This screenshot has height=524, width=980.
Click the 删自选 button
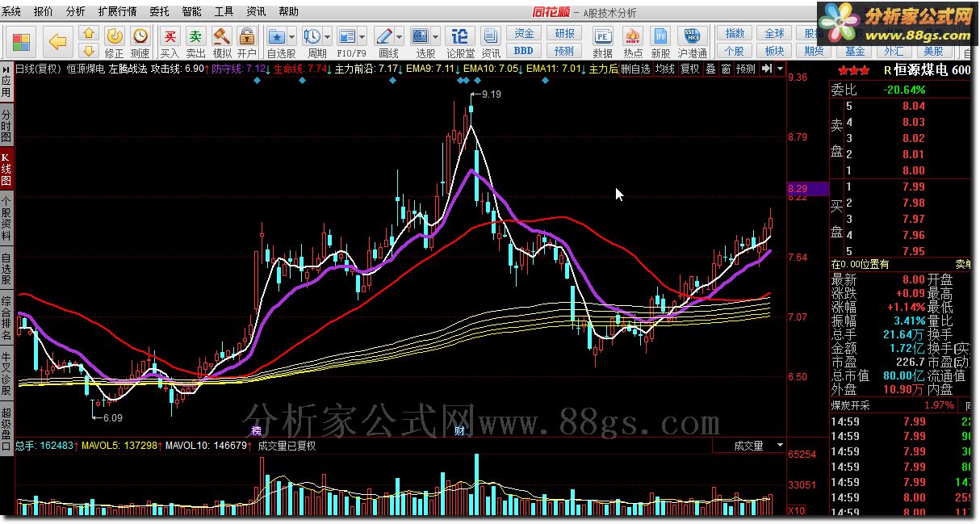635,69
